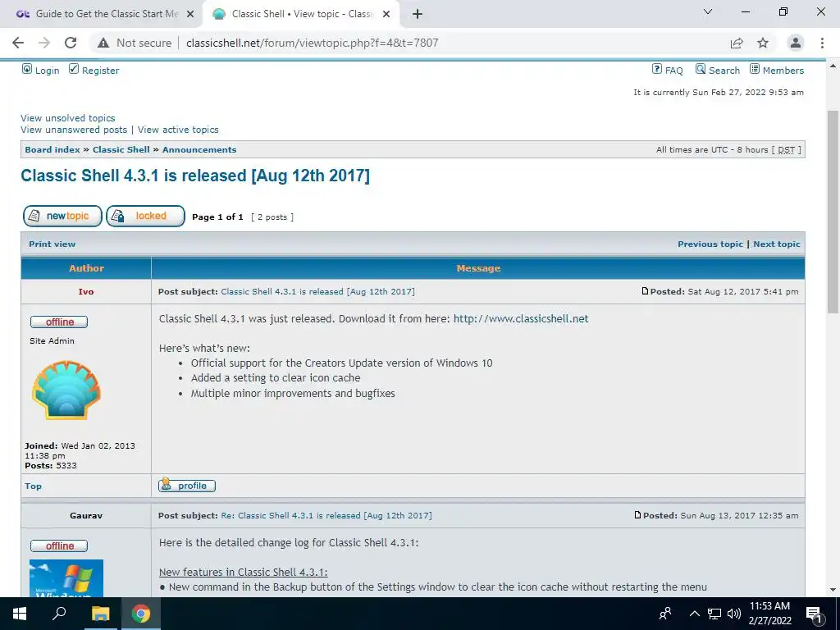
Task: Click the address bar URL
Action: [313, 43]
